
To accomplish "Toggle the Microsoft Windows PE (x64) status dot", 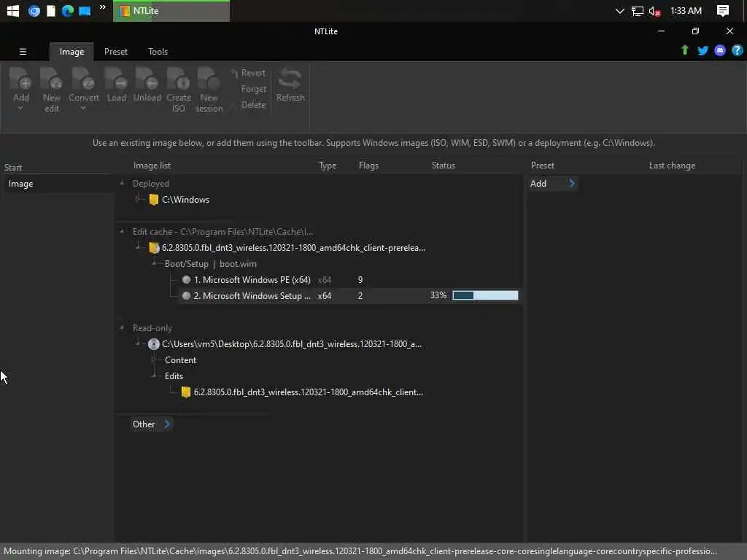I will (x=186, y=279).
